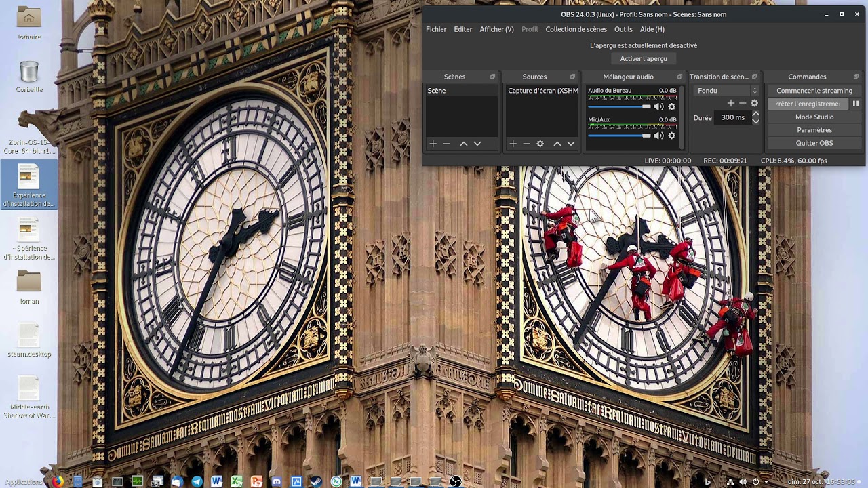Viewport: 868px width, 488px height.
Task: Pause the recording with the pause button
Action: [x=856, y=104]
